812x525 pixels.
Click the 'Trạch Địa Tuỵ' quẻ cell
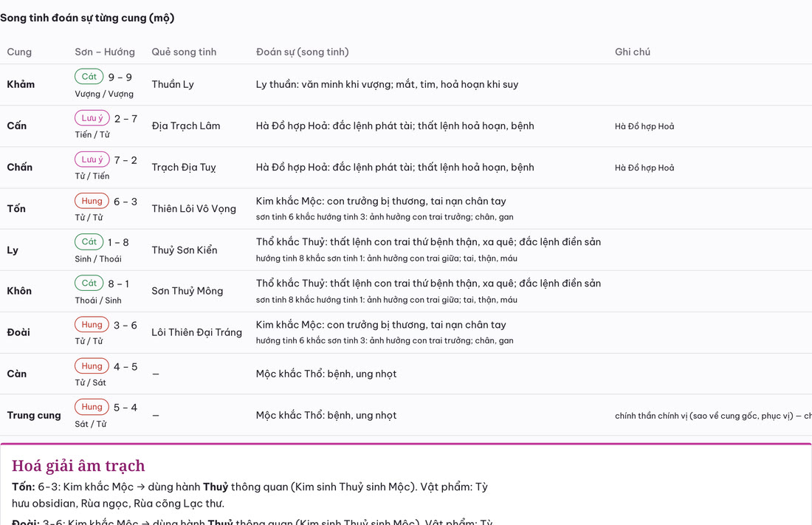point(184,168)
